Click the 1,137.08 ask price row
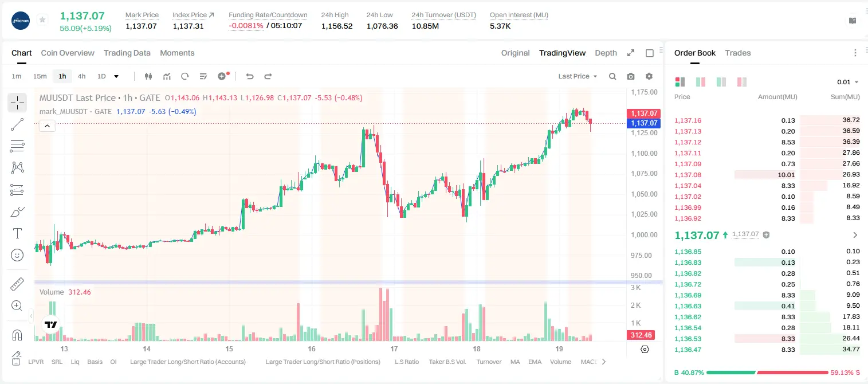This screenshot has width=868, height=384. (x=767, y=175)
